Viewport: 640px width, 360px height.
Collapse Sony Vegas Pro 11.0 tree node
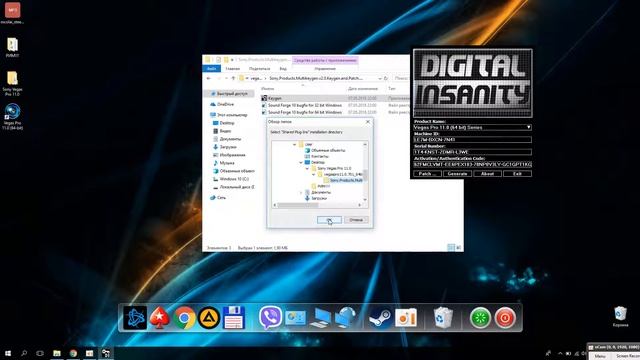coord(307,169)
